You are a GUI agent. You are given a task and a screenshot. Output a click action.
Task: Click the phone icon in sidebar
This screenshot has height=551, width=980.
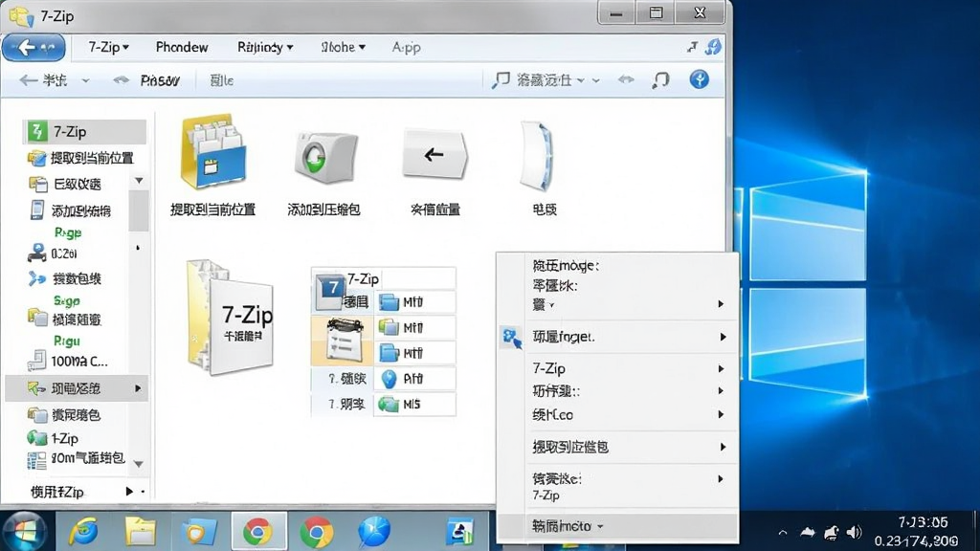(37, 209)
